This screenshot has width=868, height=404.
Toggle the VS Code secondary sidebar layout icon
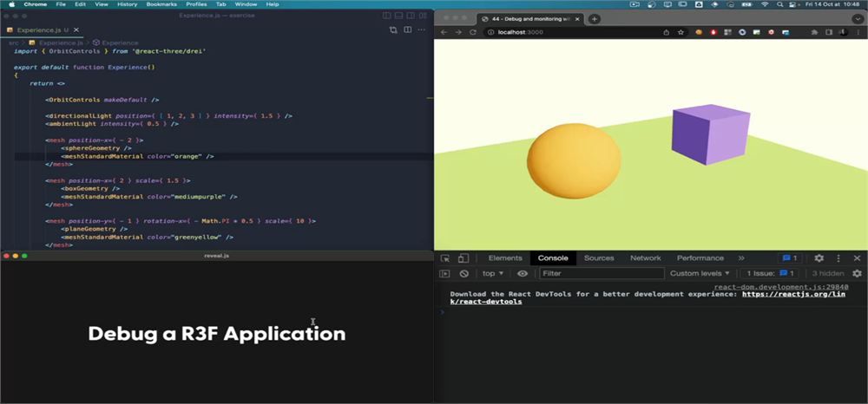click(x=411, y=16)
